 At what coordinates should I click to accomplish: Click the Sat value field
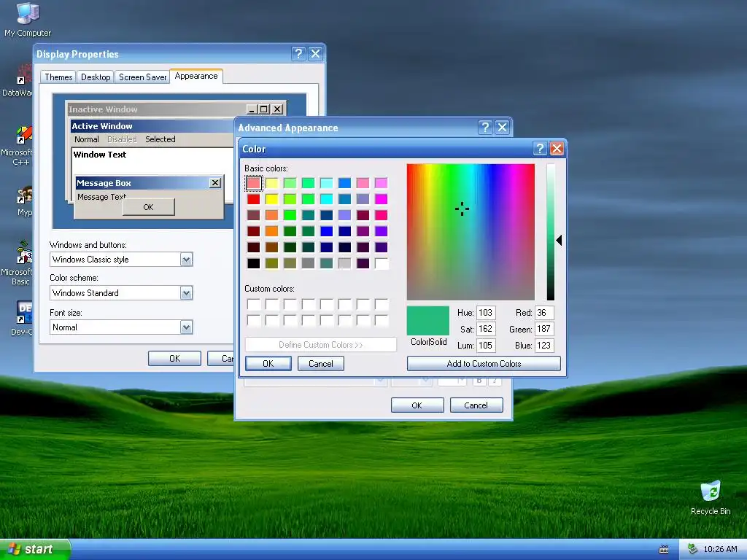(x=485, y=329)
